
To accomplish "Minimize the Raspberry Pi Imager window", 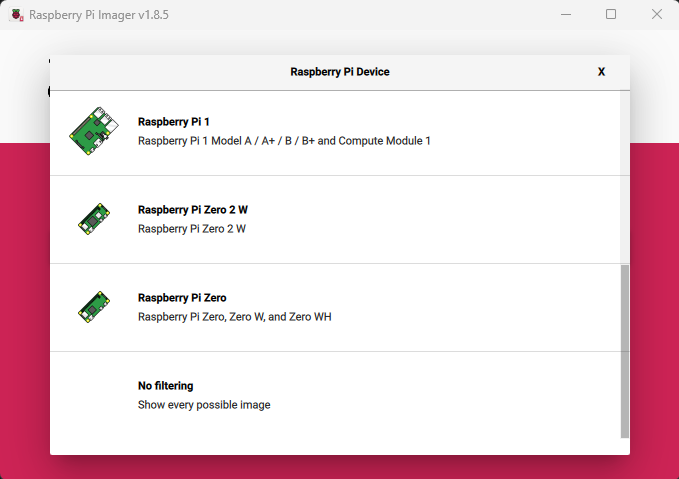I will pyautogui.click(x=566, y=15).
